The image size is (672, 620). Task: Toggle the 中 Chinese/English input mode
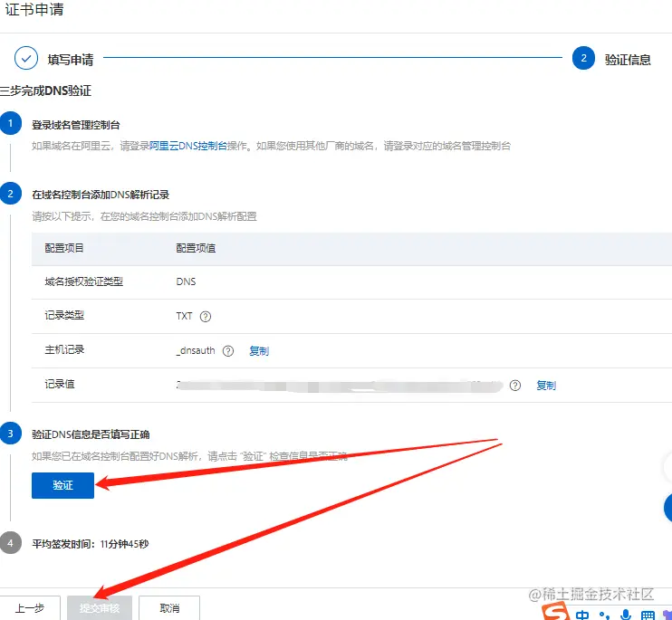582,615
